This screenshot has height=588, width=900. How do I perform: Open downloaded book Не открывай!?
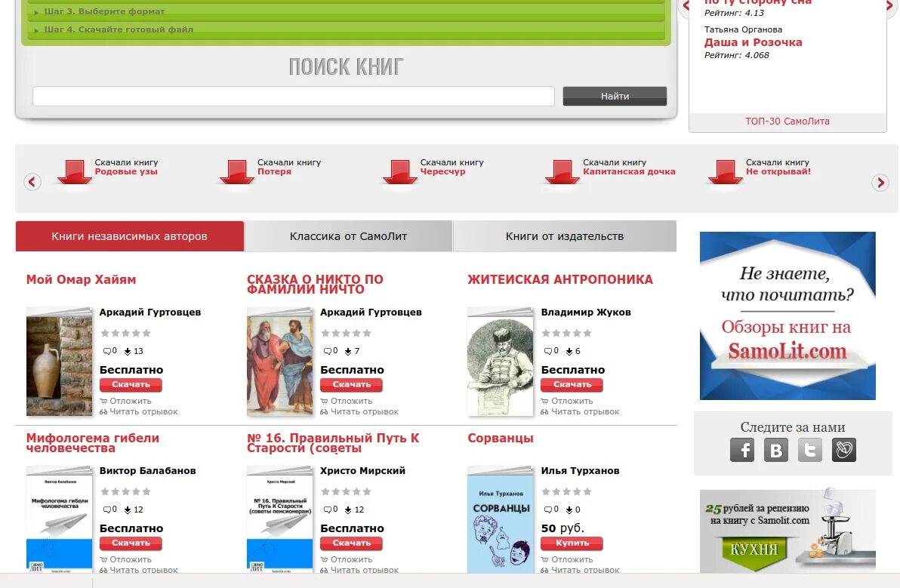(778, 171)
